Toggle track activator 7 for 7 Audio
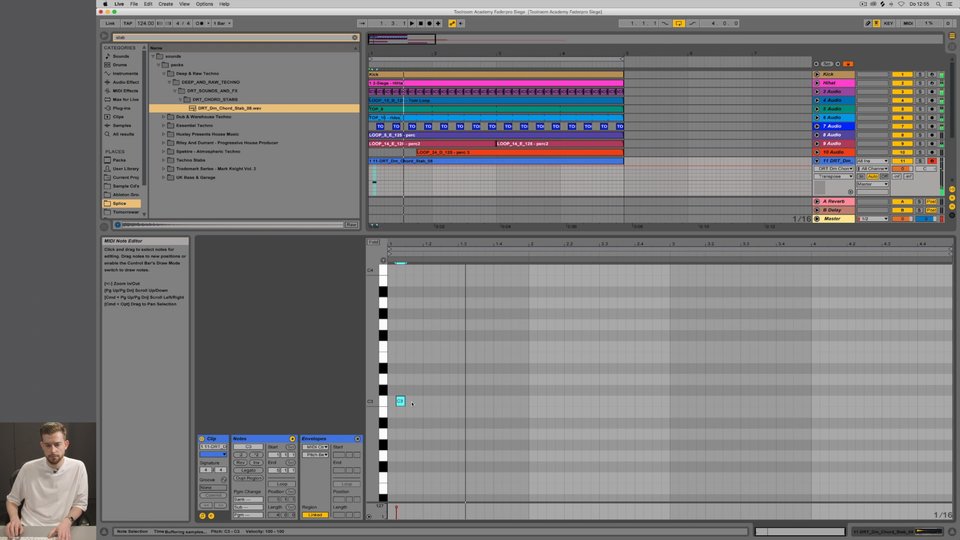This screenshot has width=960, height=540. point(902,126)
